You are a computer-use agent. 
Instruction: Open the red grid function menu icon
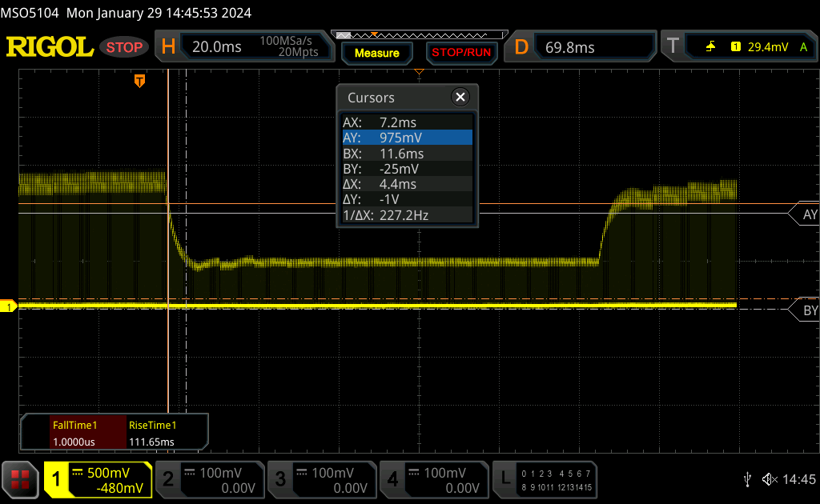(x=22, y=479)
